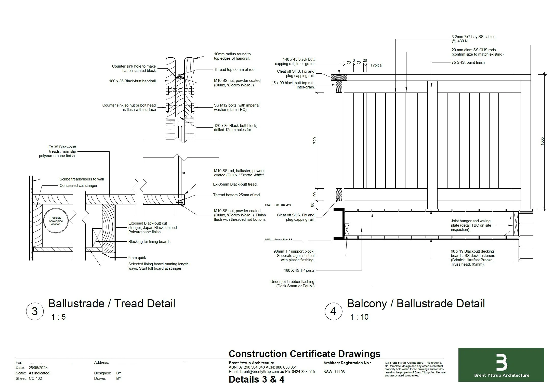Click the Blocking for lining boards annotation
This screenshot has width=554, height=392.
pos(149,242)
